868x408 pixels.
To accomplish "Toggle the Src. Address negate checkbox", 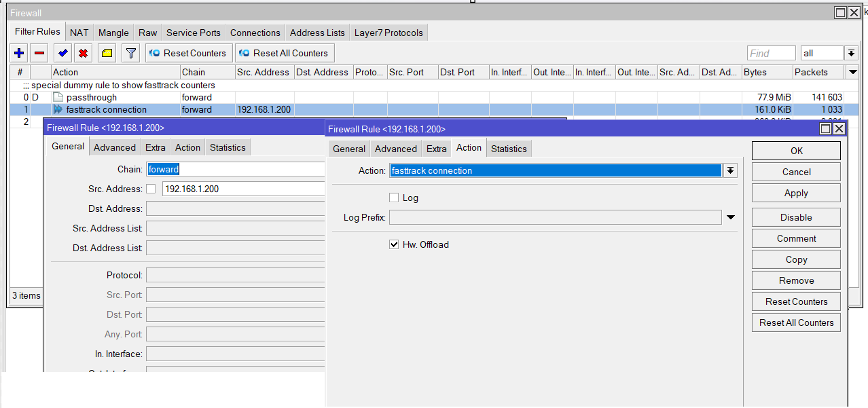I will point(151,189).
